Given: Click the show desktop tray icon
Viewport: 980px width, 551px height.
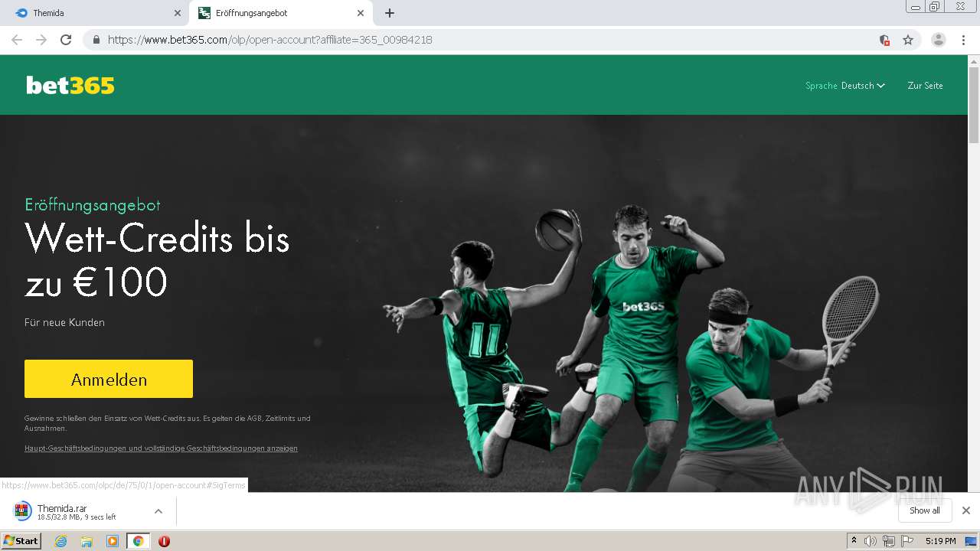Looking at the screenshot, I should [x=971, y=541].
